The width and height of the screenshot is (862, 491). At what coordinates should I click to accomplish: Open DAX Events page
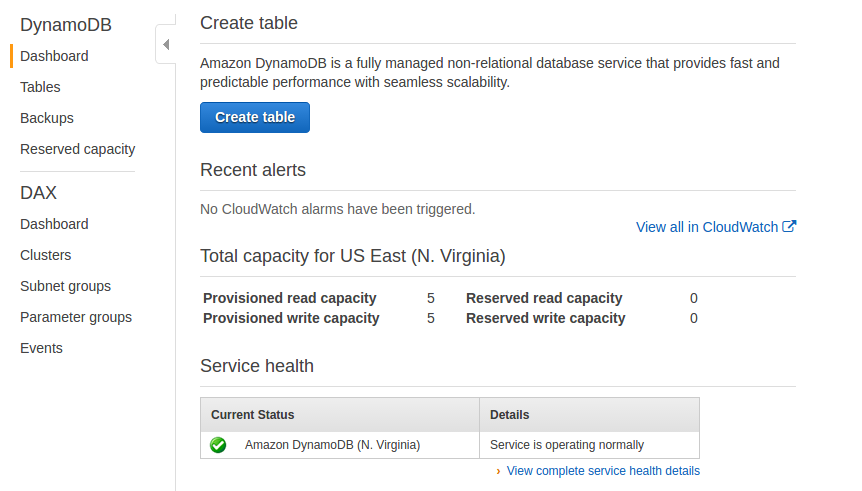click(x=41, y=348)
